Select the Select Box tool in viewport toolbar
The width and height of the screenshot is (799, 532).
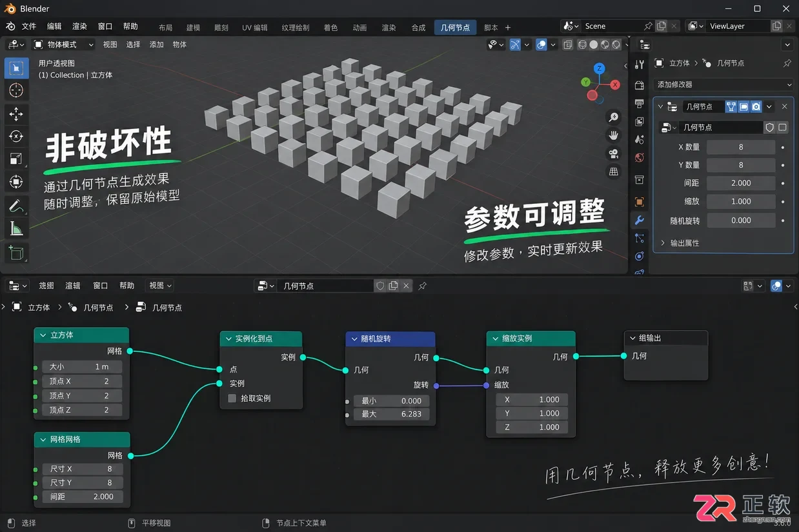coord(16,68)
